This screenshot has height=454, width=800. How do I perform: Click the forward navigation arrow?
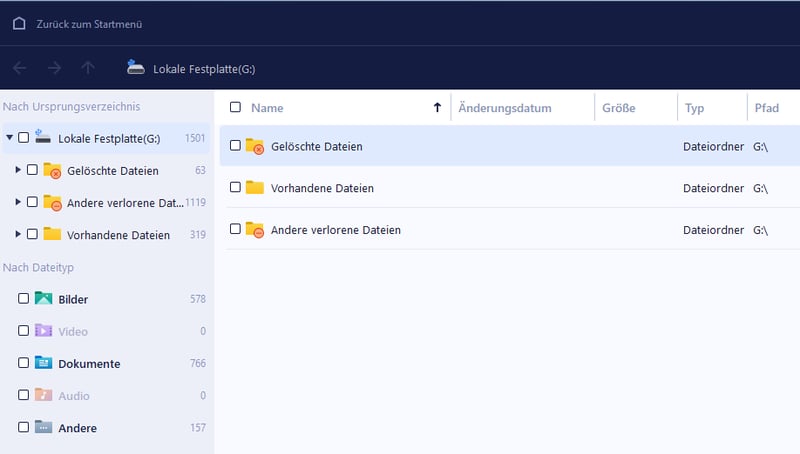click(54, 68)
